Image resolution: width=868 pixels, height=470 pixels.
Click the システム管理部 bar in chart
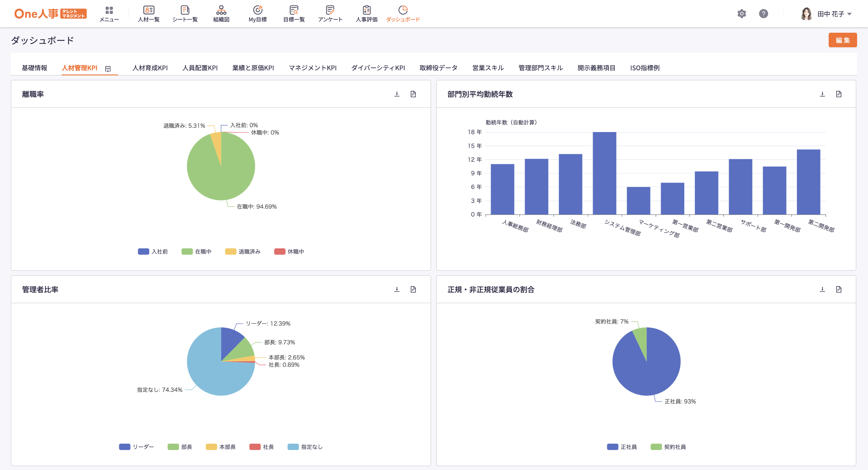coord(604,173)
